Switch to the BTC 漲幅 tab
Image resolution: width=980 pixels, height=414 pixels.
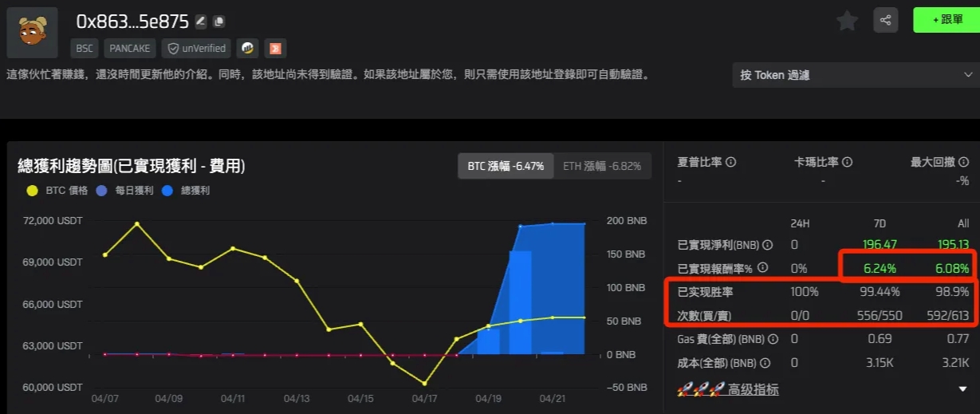click(x=506, y=167)
